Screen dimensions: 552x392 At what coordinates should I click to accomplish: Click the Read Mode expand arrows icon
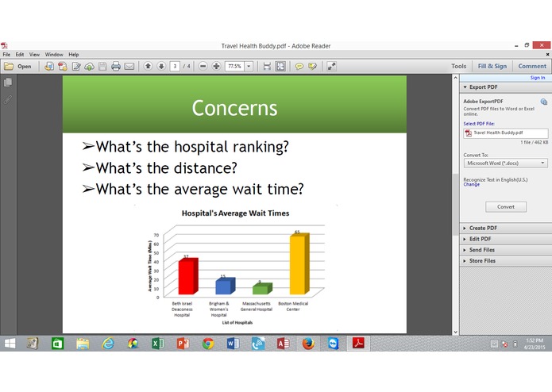point(331,66)
